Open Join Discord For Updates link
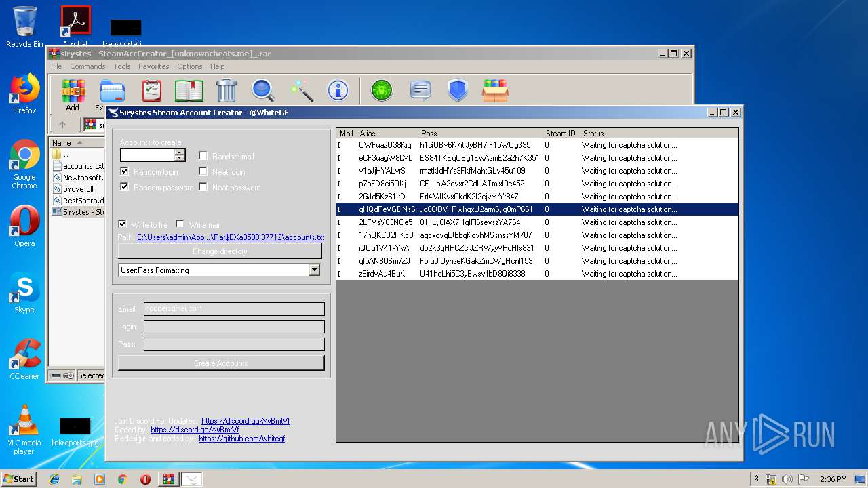The image size is (868, 488). (245, 421)
